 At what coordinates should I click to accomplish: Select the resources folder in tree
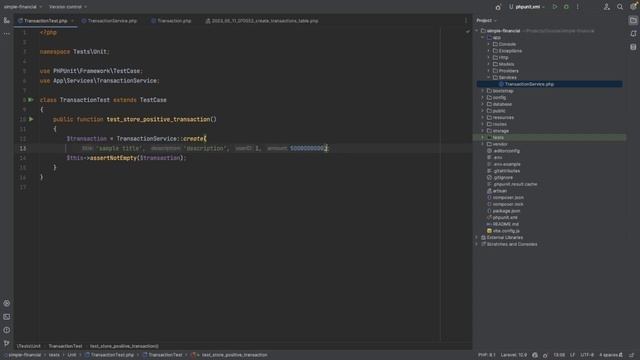(503, 118)
